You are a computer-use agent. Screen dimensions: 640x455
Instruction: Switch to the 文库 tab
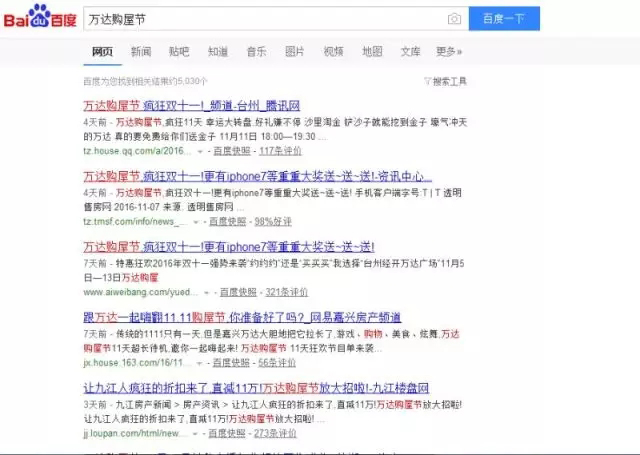coord(411,51)
